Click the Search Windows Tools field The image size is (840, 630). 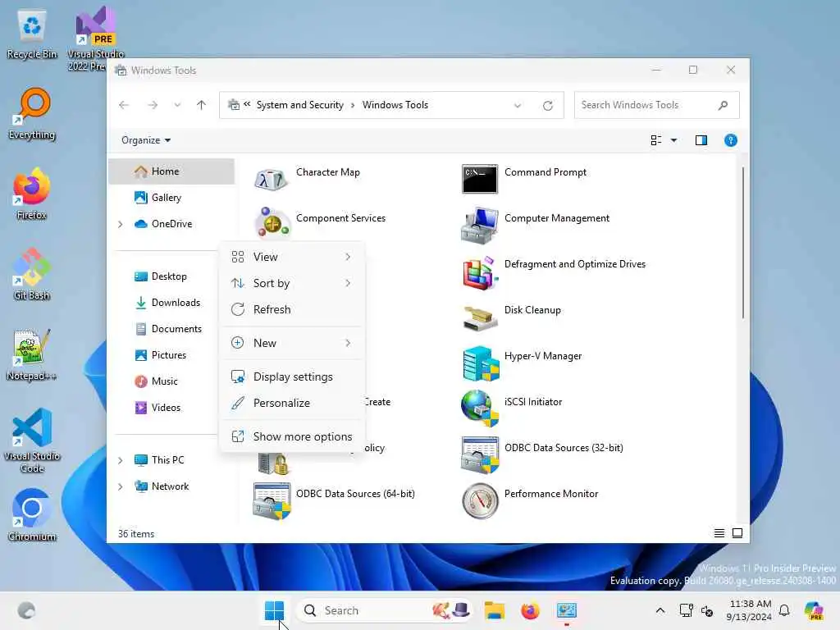656,105
